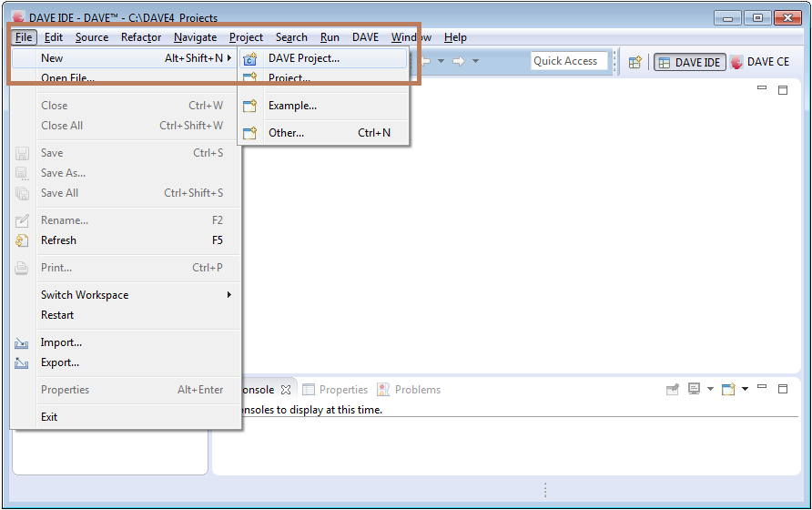Choose DAVE Project... from New submenu
Viewport: 812px width, 510px height.
323,58
